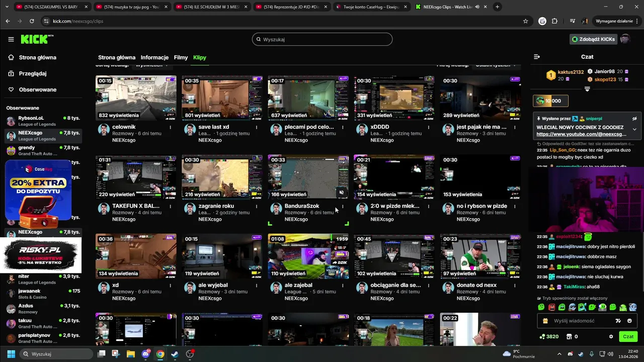The height and width of the screenshot is (362, 644).
Task: Click the 2:0 w pizde mlek... clip title
Action: 395,206
